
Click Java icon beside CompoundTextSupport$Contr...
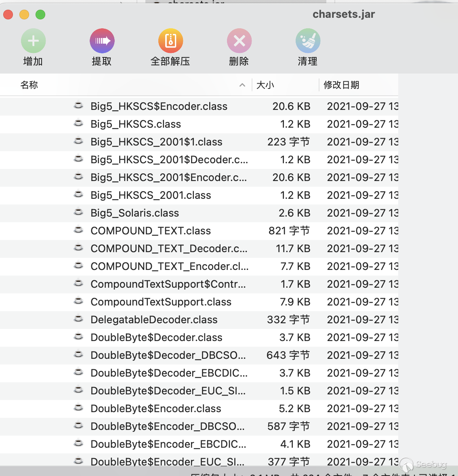click(x=79, y=283)
